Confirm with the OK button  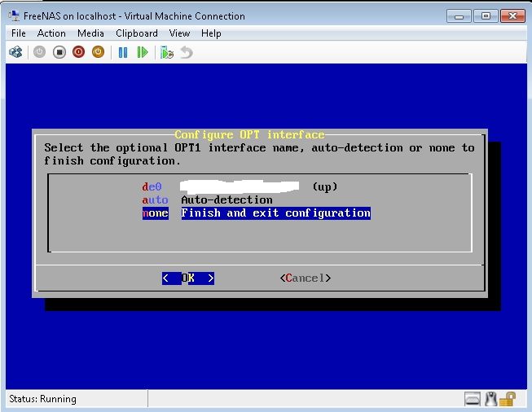tap(188, 278)
